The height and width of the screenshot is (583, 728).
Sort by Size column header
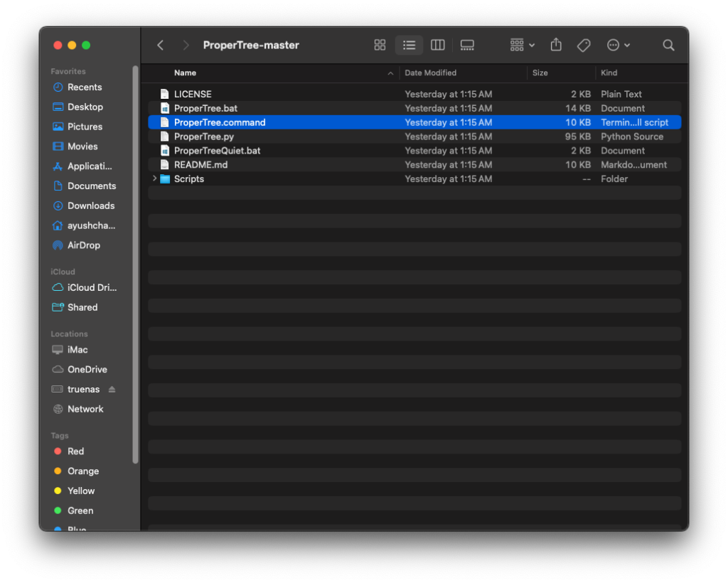coord(540,73)
